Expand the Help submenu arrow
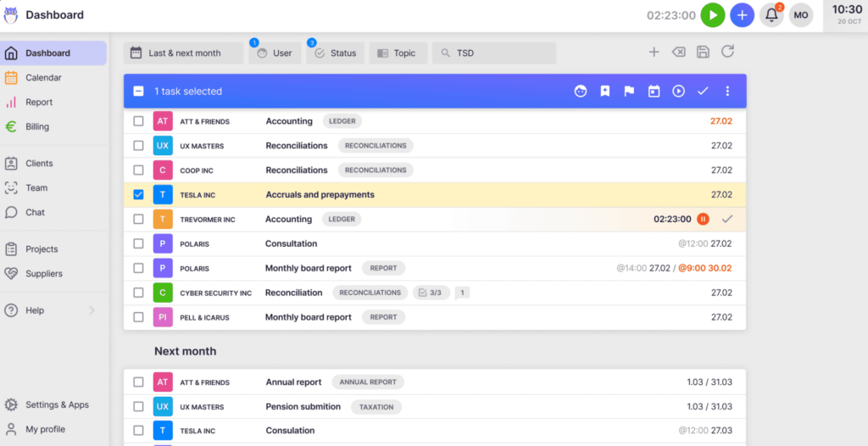868x446 pixels. pyautogui.click(x=92, y=310)
